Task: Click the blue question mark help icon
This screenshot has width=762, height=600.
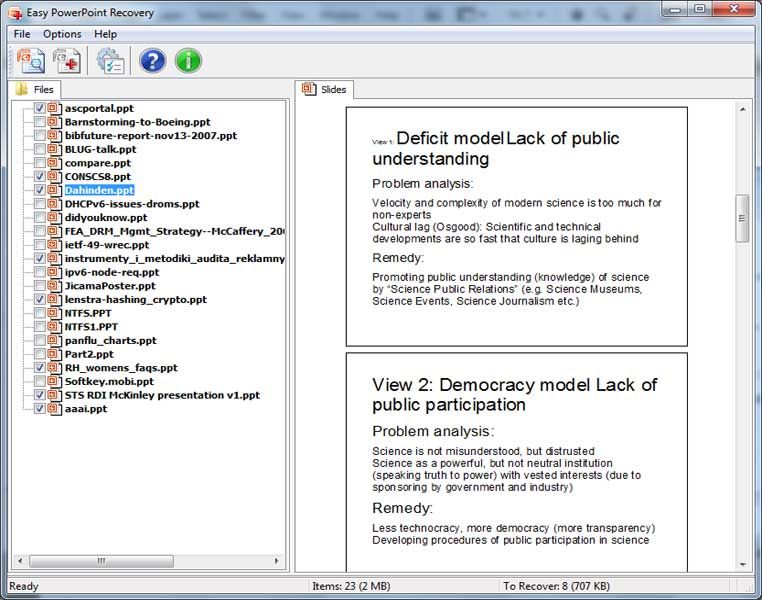Action: (x=152, y=61)
